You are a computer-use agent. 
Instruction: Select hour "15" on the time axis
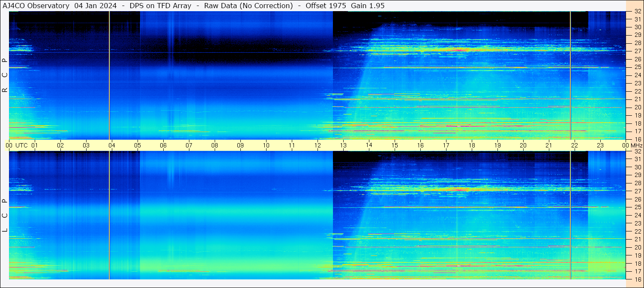tap(395, 145)
